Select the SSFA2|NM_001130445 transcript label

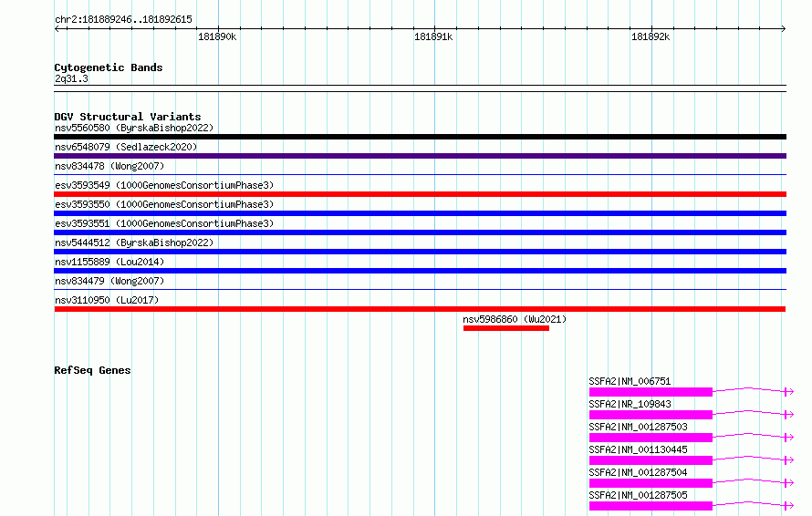(x=638, y=449)
